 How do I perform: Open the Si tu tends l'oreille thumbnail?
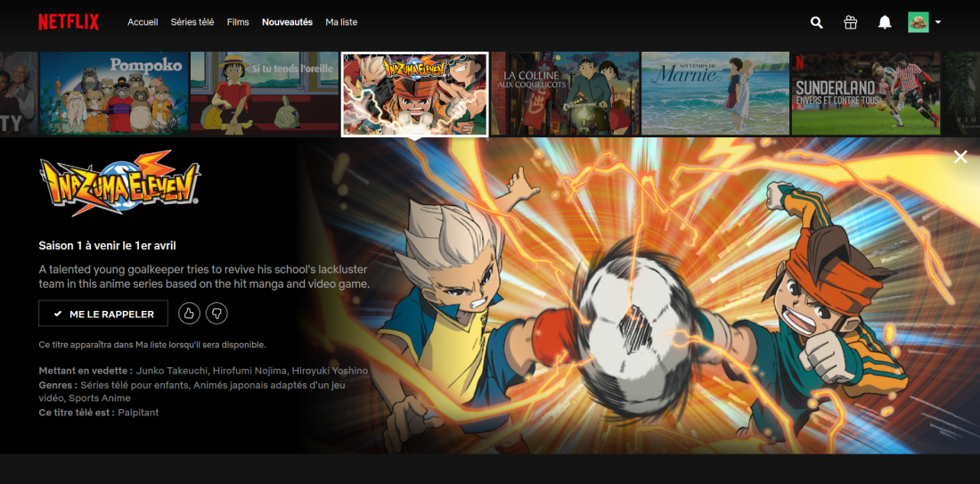[x=264, y=93]
